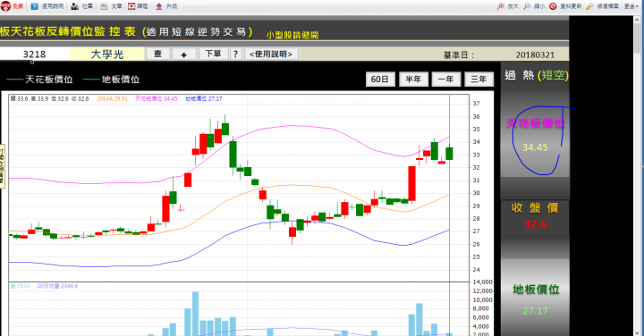The width and height of the screenshot is (644, 336).
Task: Click the ceiling price value 34.45
Action: (535, 147)
